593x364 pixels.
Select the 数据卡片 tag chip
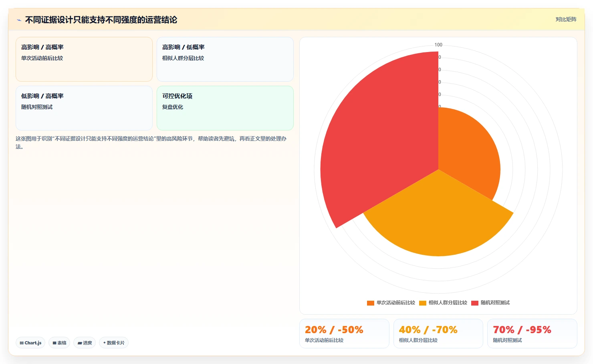click(x=114, y=343)
